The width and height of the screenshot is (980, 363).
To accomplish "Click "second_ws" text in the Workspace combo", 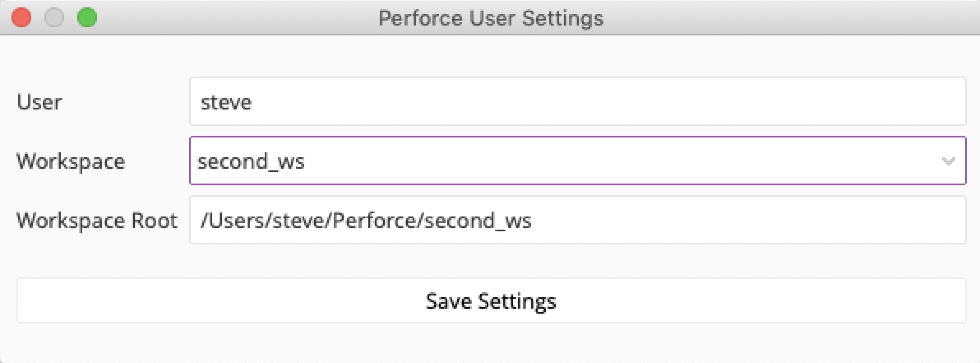I will 251,162.
